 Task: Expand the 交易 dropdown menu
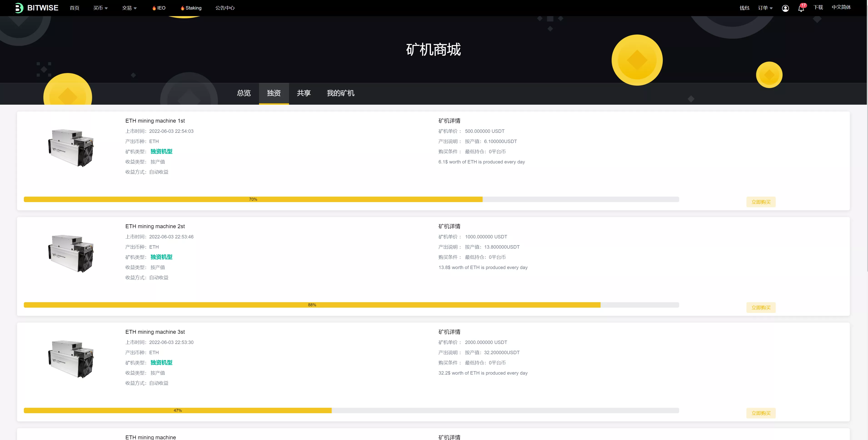click(129, 8)
